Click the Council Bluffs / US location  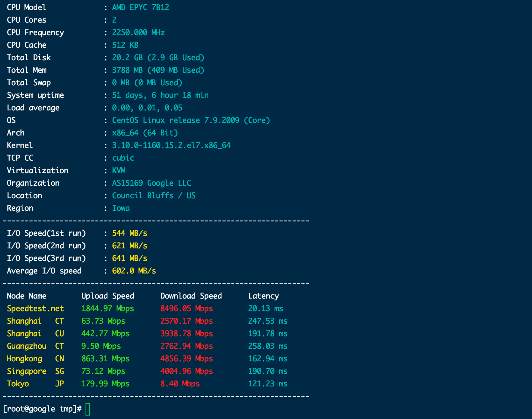154,196
